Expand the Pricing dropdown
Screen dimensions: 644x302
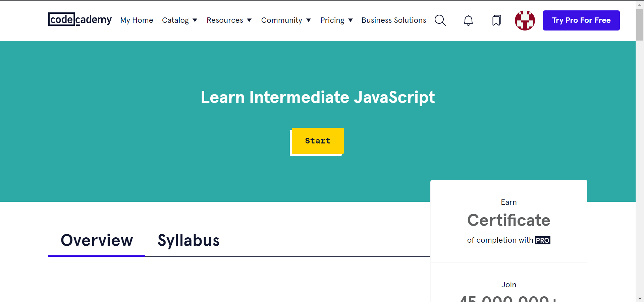[x=336, y=20]
